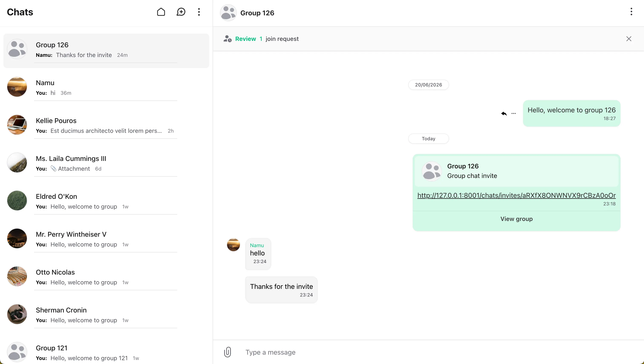This screenshot has width=644, height=364.
Task: Click the View group button
Action: tap(516, 219)
